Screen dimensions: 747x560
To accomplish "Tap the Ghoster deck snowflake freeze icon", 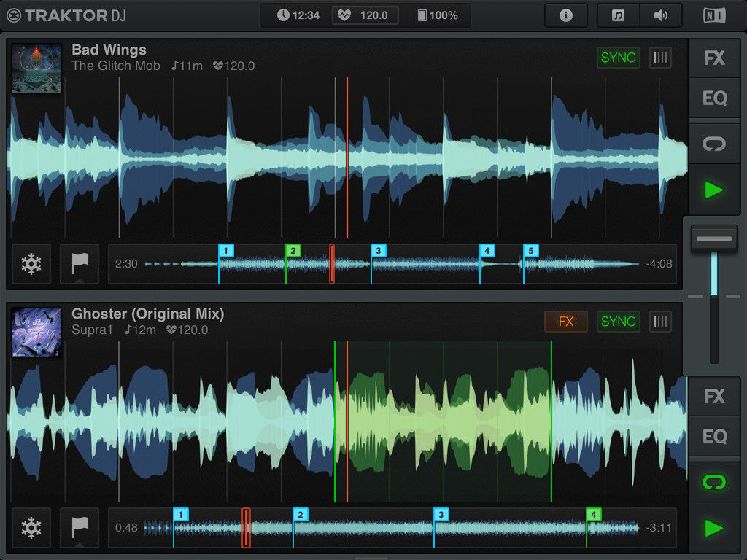I will (x=31, y=528).
